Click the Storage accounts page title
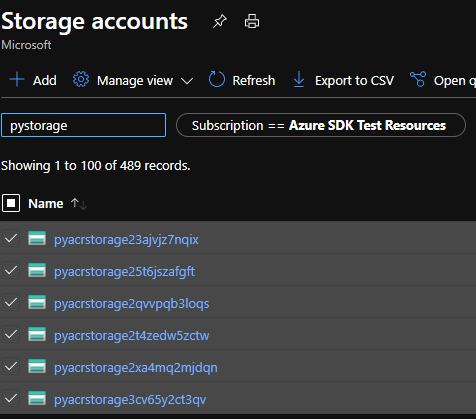 pos(95,21)
